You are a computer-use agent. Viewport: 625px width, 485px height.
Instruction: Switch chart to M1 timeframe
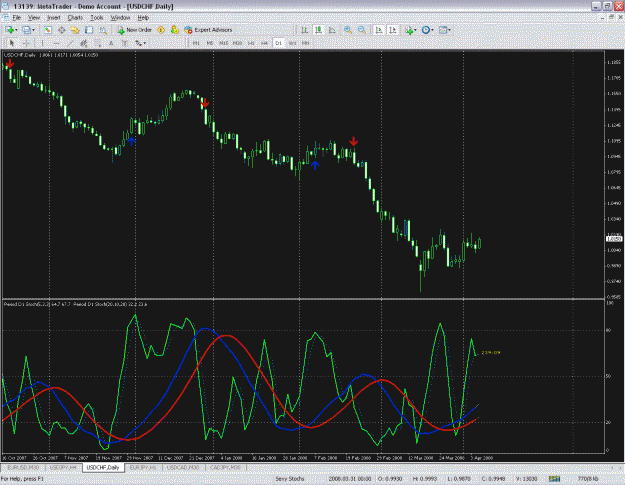(196, 43)
